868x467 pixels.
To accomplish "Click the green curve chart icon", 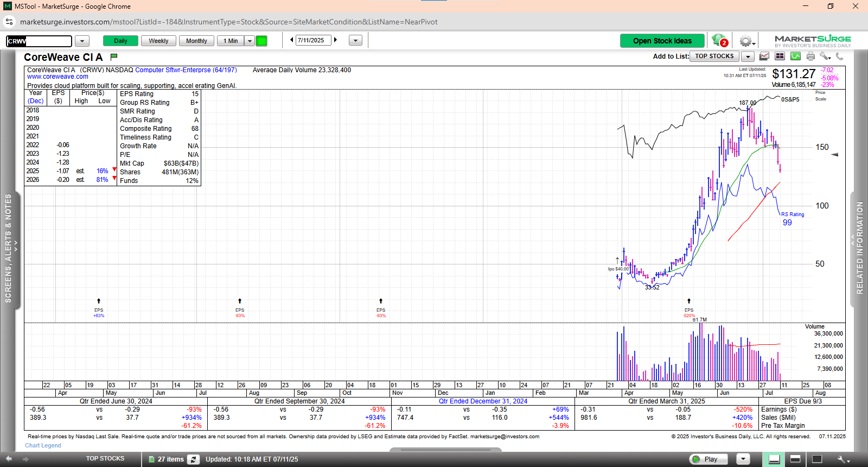I will coord(795,56).
